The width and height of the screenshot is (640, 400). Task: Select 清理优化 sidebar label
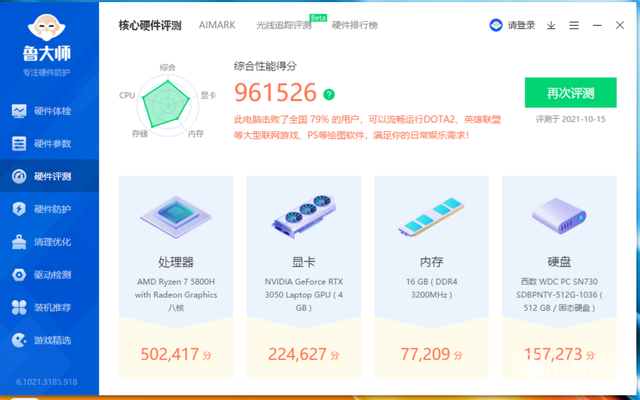(x=52, y=242)
